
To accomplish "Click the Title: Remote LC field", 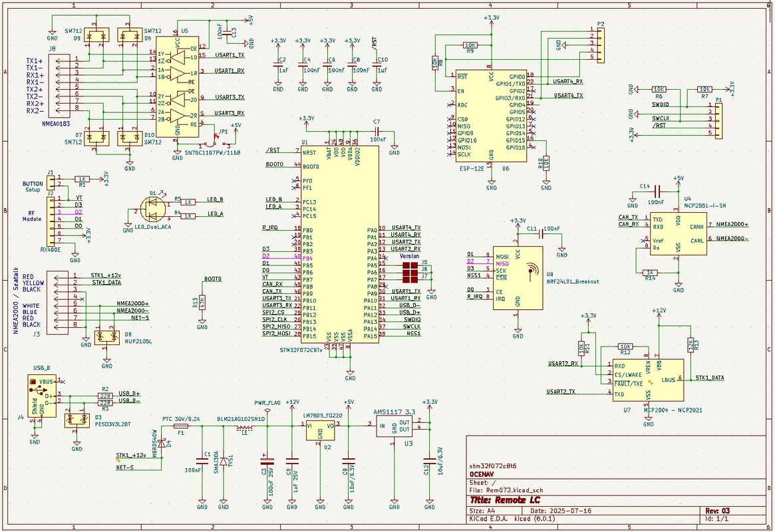I will tap(505, 500).
